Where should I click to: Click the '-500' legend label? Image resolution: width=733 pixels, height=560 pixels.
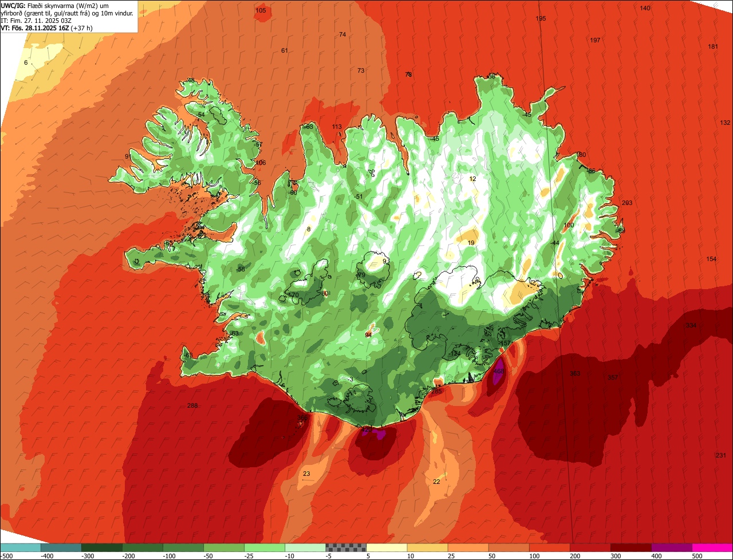coord(6,555)
